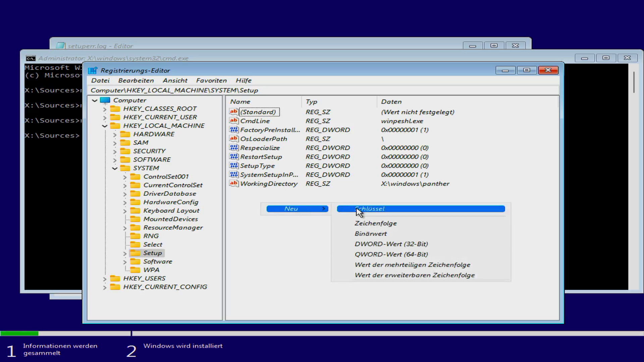Click the ControlSet001 folder icon
Image resolution: width=644 pixels, height=362 pixels.
point(135,176)
